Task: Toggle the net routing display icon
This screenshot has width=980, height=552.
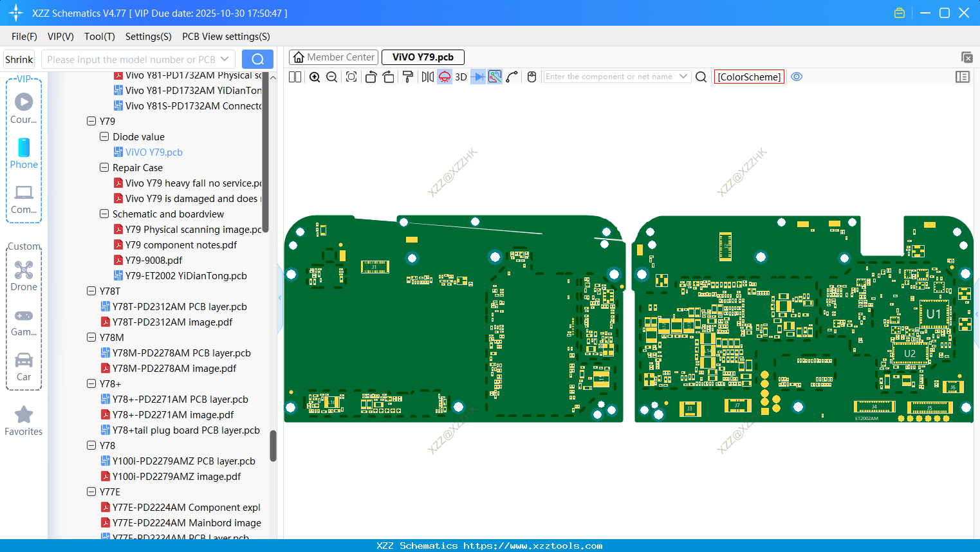Action: pyautogui.click(x=495, y=77)
